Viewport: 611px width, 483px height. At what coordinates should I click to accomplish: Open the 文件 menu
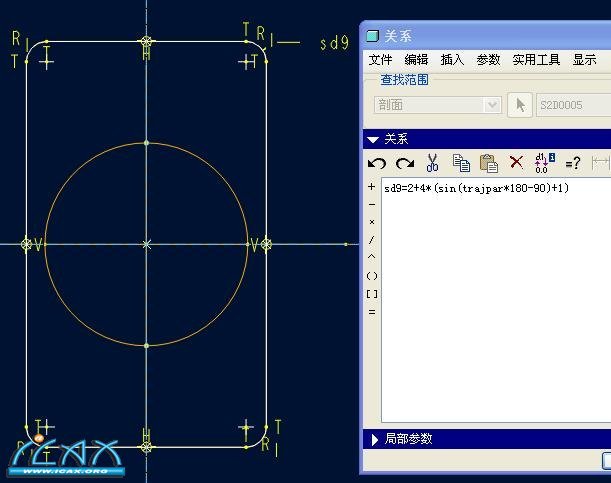[x=381, y=60]
